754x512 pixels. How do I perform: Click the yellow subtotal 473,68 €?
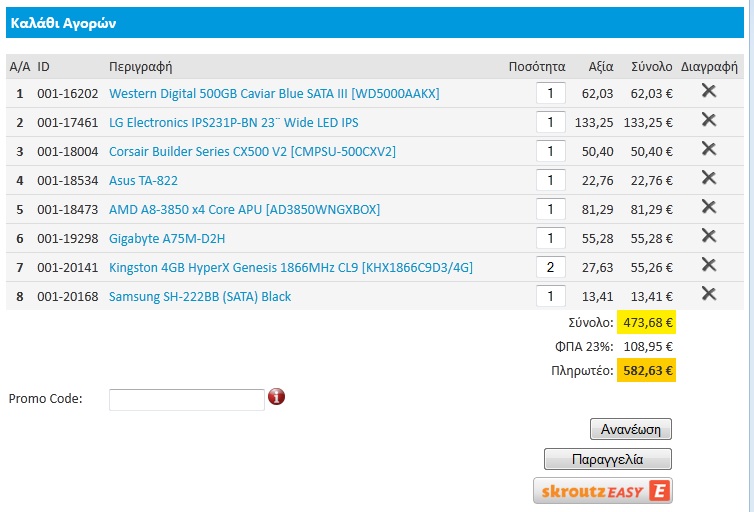647,322
